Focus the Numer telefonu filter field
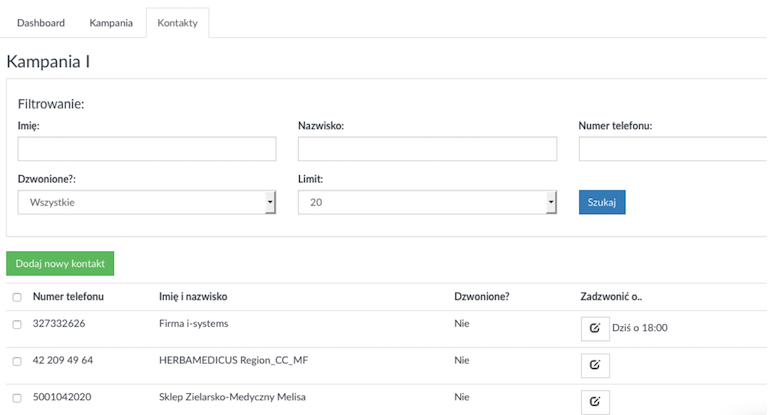The width and height of the screenshot is (768, 415). [x=673, y=149]
